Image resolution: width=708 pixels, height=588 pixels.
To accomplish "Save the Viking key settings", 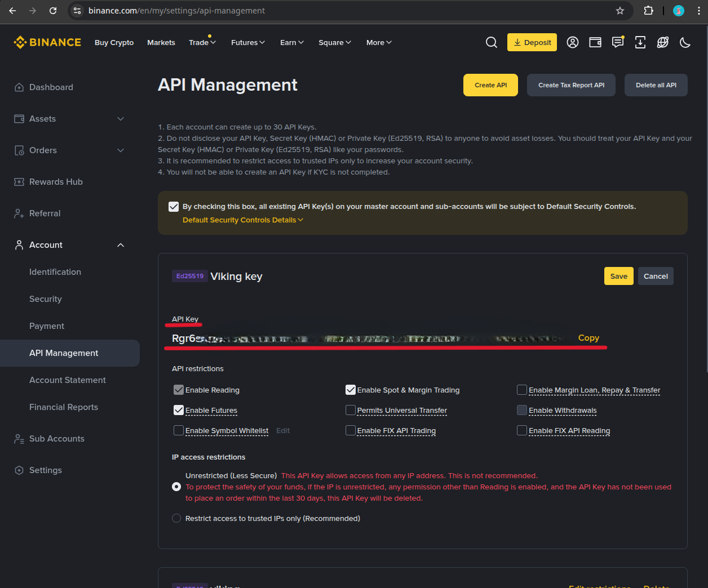I will 619,276.
